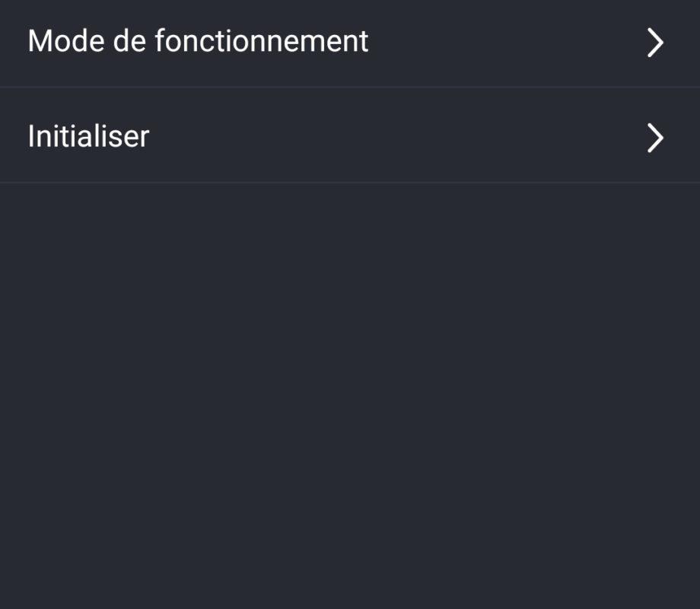Select the Mode de fonctionnement row
Image resolution: width=700 pixels, height=609 pixels.
click(x=350, y=43)
